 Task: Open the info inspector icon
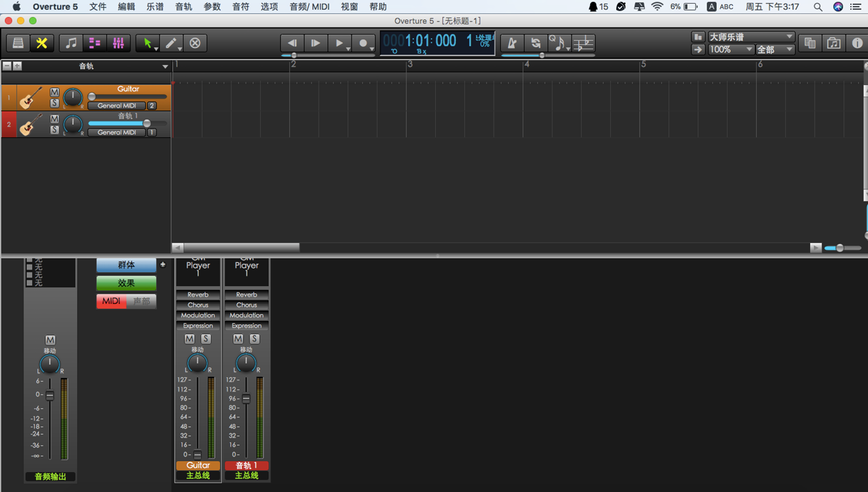pyautogui.click(x=857, y=43)
